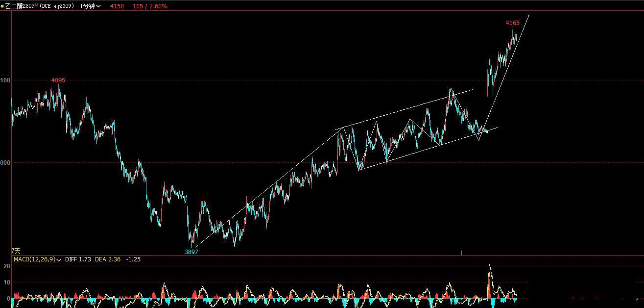
Task: Click the DIFF 1.73 readout
Action: pyautogui.click(x=78, y=259)
